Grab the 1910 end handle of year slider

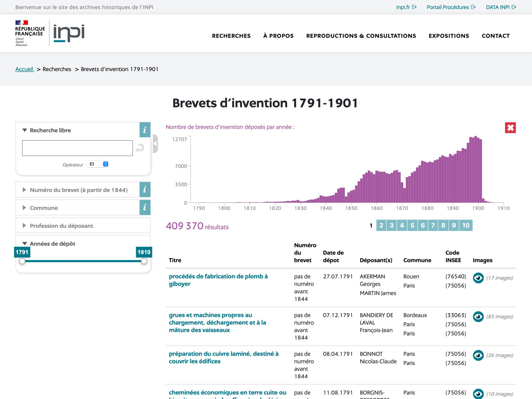tap(144, 261)
